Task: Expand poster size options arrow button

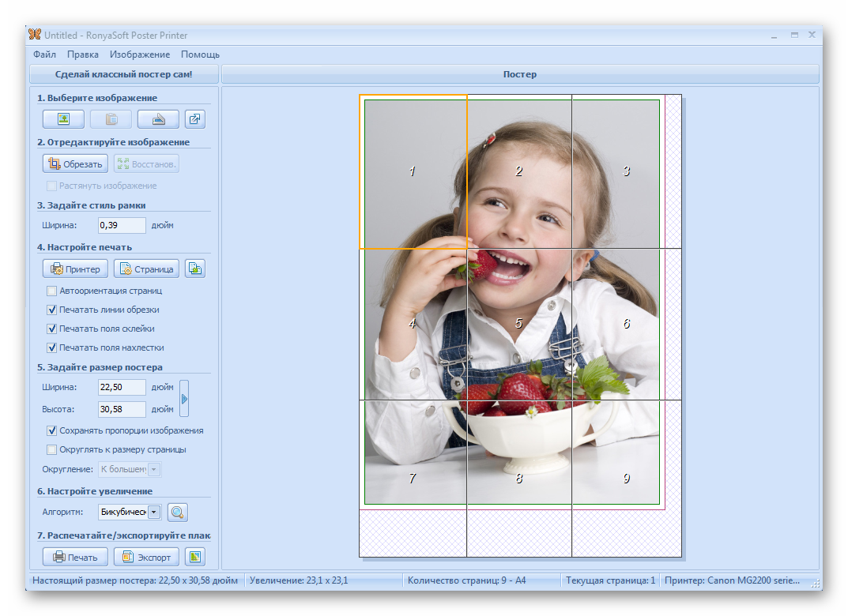Action: (184, 399)
